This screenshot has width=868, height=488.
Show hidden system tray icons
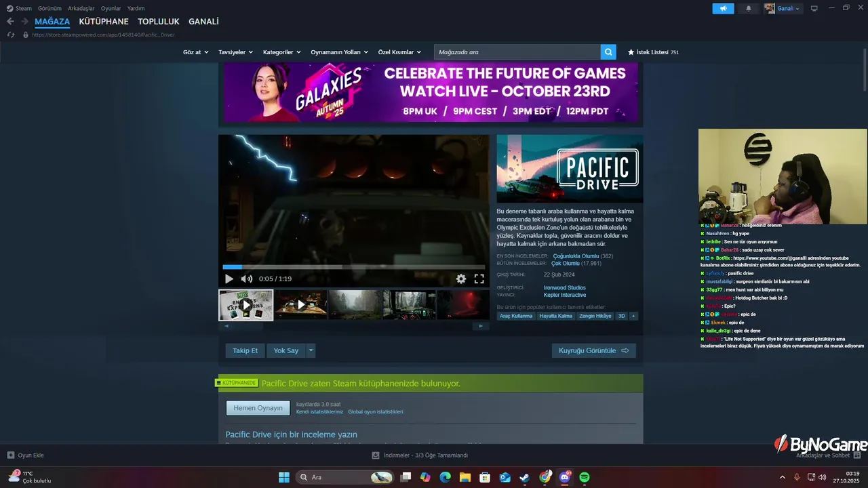pyautogui.click(x=783, y=477)
